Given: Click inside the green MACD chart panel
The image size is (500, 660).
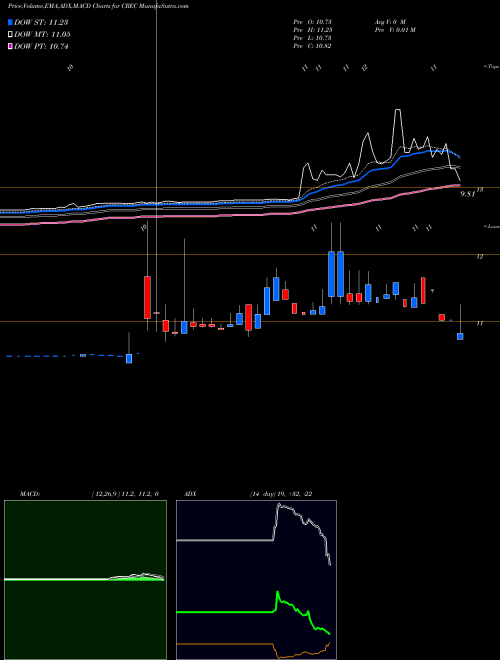Looking at the screenshot, I should (x=85, y=579).
